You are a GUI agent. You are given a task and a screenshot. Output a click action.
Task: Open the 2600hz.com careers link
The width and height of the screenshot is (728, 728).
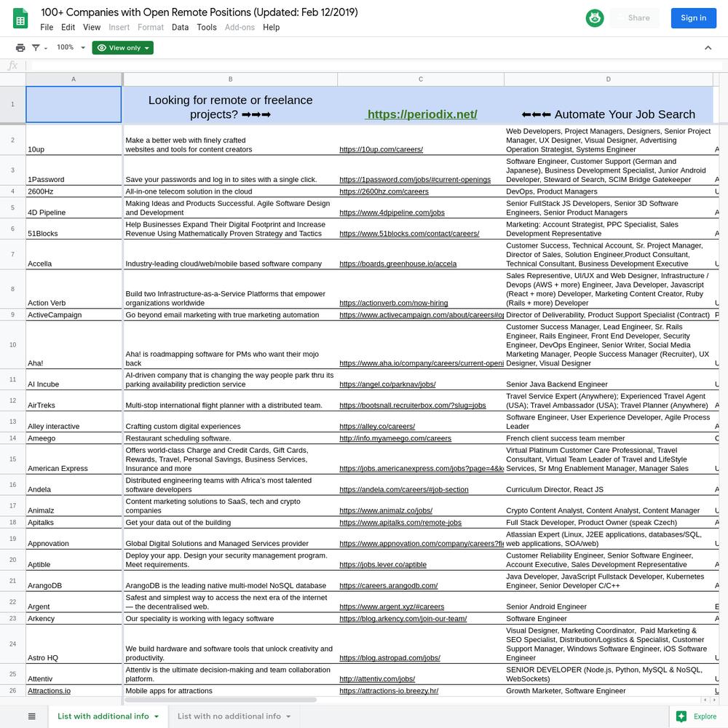pos(384,191)
